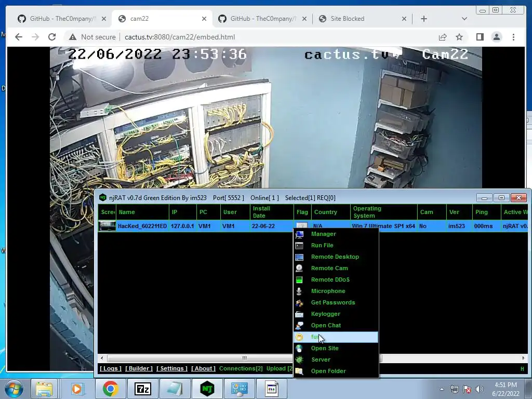Close the Site Blocked tab
The image size is (532, 399).
(x=404, y=19)
